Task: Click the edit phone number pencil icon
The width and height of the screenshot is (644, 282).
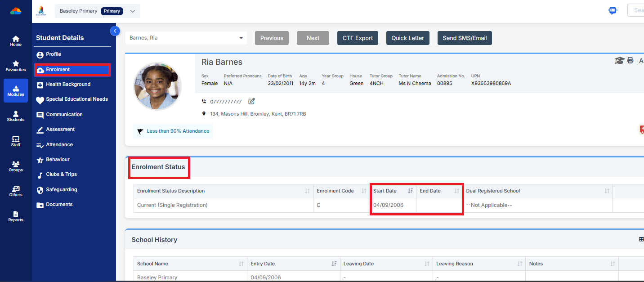Action: (x=251, y=101)
